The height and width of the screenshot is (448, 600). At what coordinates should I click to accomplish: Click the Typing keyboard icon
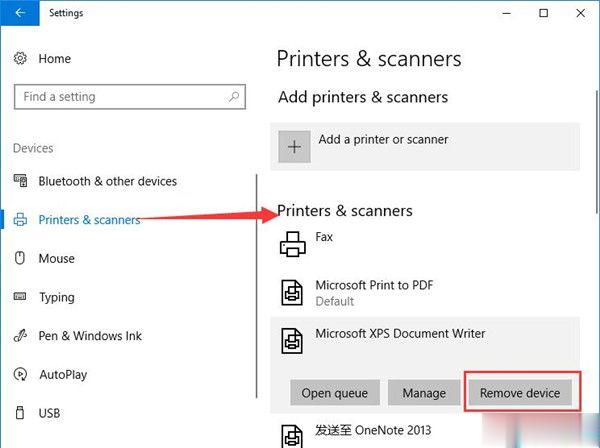pyautogui.click(x=20, y=296)
